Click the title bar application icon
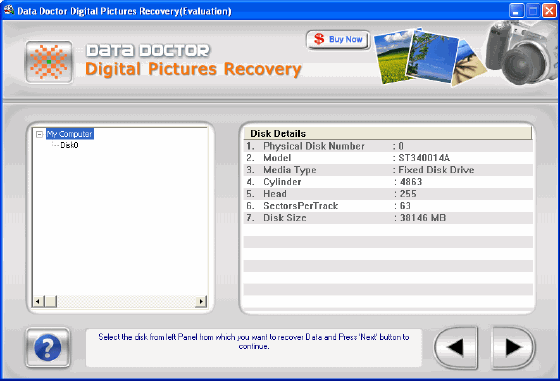Screen dimensions: 560x381 click(9, 10)
